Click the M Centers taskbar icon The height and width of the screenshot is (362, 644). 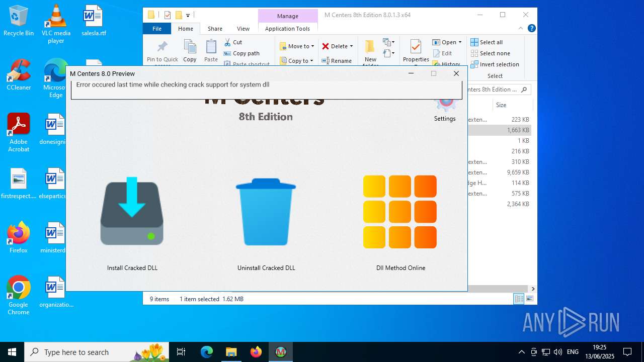281,352
